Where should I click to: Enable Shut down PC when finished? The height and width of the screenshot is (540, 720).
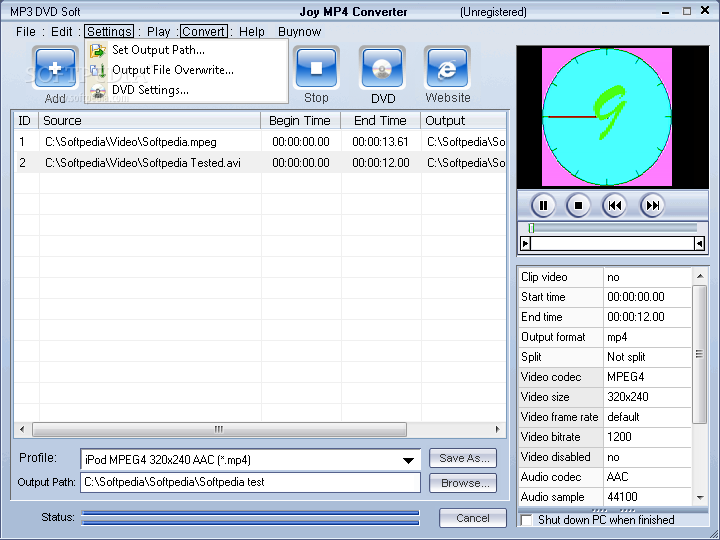coord(527,520)
